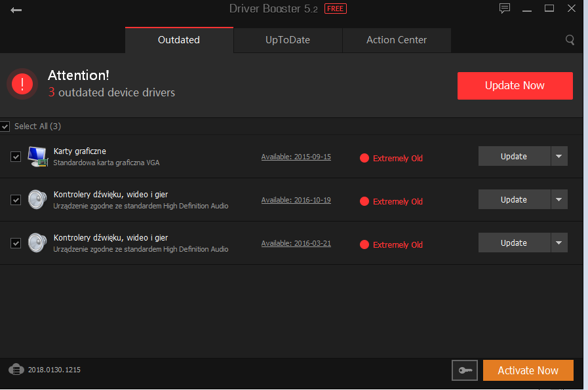Update the audio driver available 2016-10-19
588x390 pixels.
(514, 199)
